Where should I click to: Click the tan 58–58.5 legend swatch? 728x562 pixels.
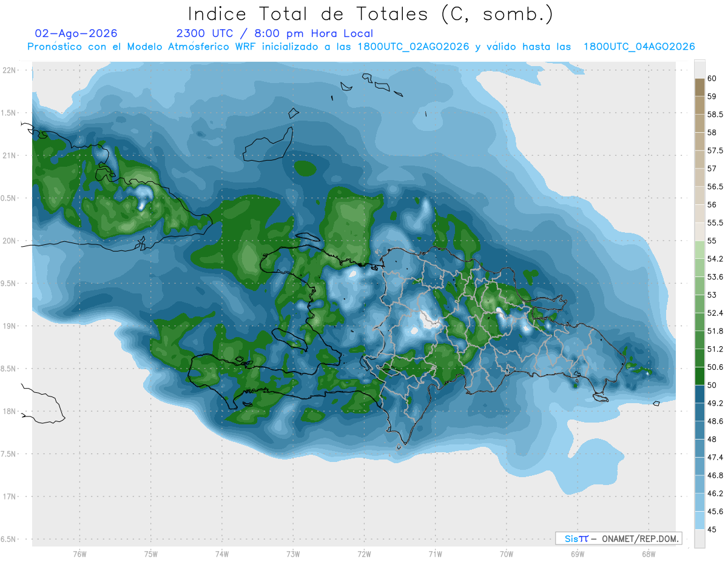699,123
